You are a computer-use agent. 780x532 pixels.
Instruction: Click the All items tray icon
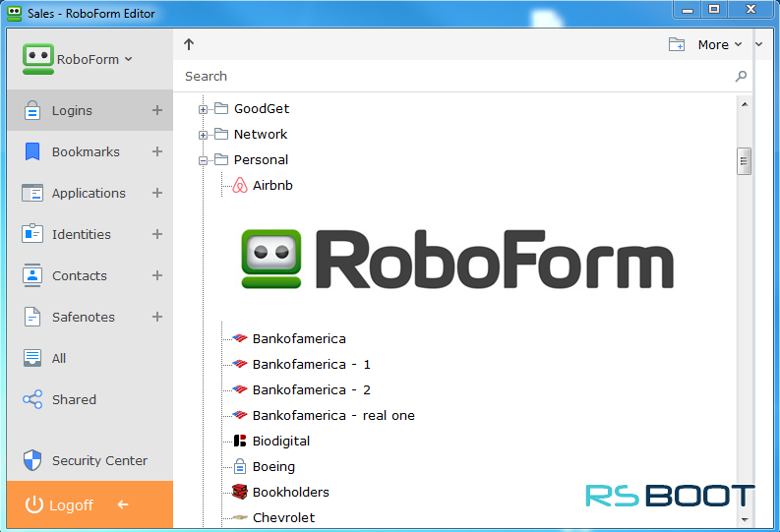pos(32,358)
